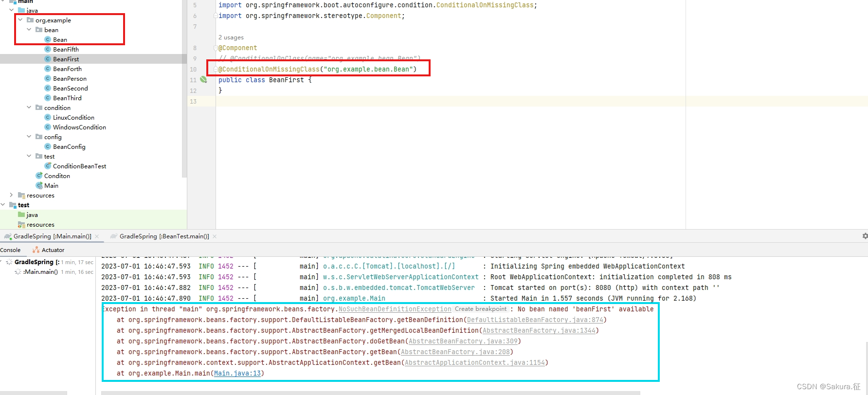Open BeanFifth class file

coord(66,49)
